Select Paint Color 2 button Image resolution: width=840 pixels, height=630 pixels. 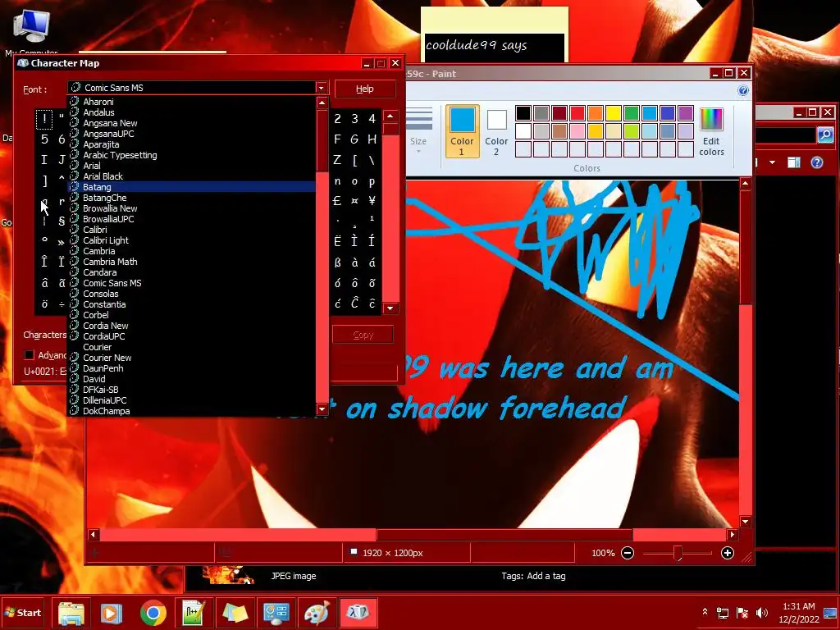coord(496,131)
